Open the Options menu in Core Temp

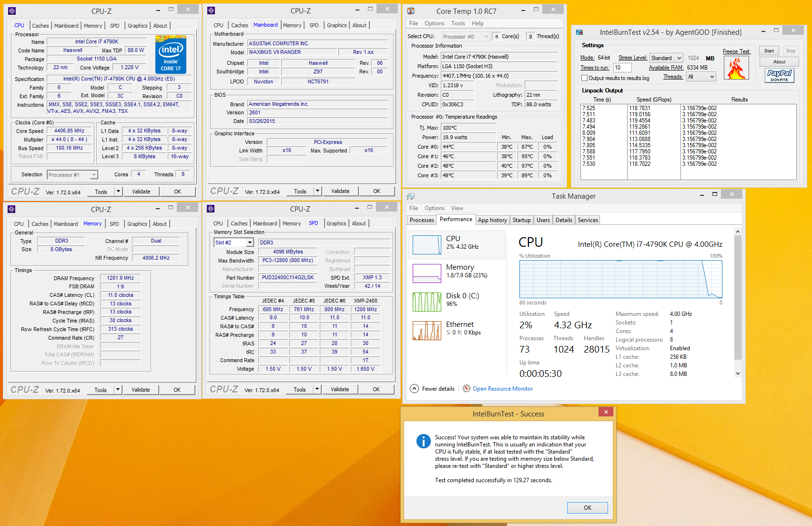pos(435,23)
